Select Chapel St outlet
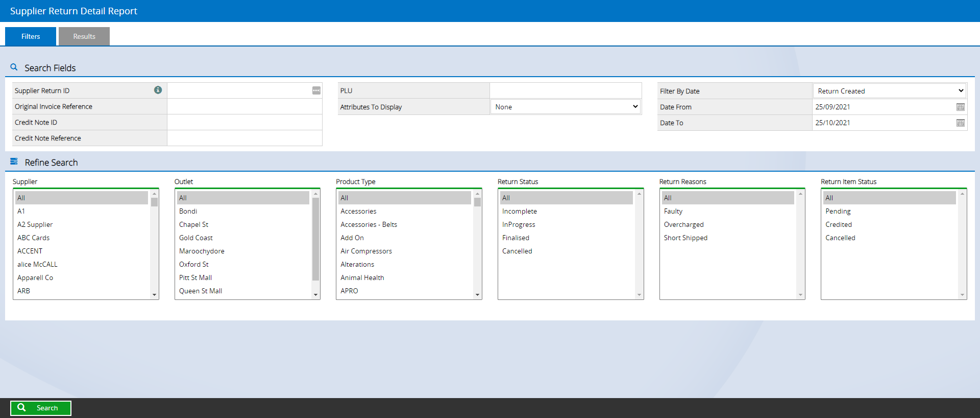This screenshot has width=980, height=418. (243, 224)
